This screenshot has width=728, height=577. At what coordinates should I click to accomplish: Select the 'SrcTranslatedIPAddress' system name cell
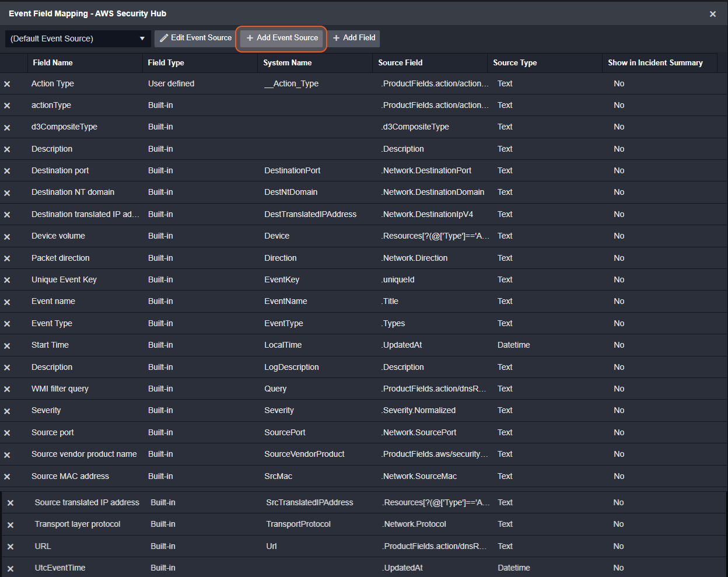310,502
